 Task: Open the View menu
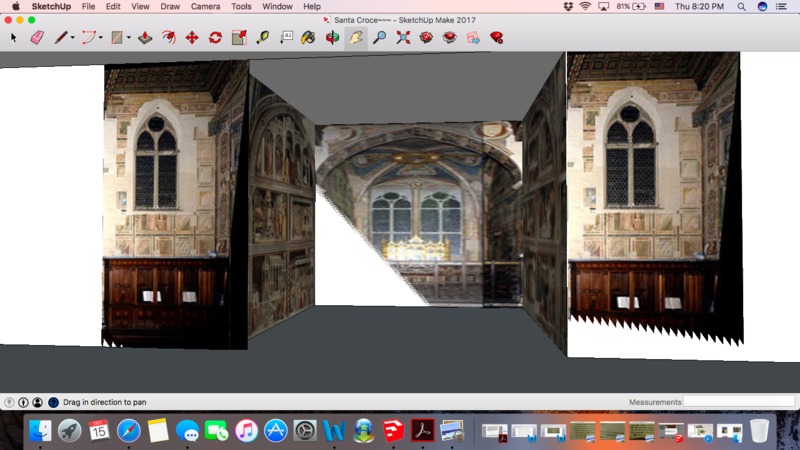[140, 7]
